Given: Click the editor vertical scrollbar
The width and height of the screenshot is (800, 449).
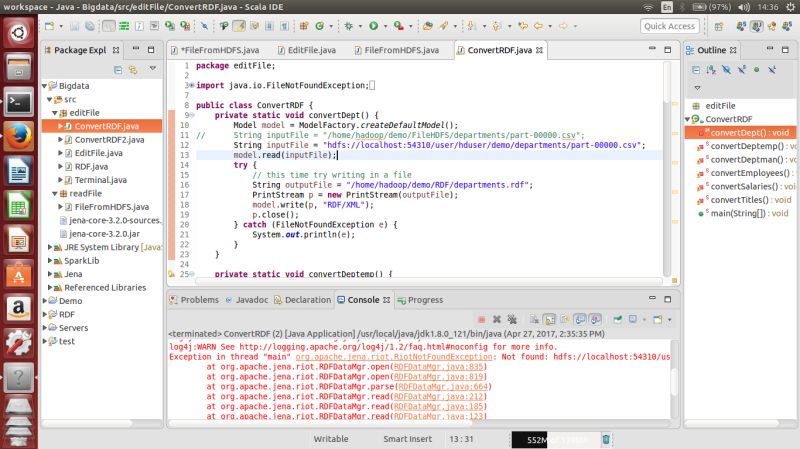Looking at the screenshot, I should pos(667,168).
